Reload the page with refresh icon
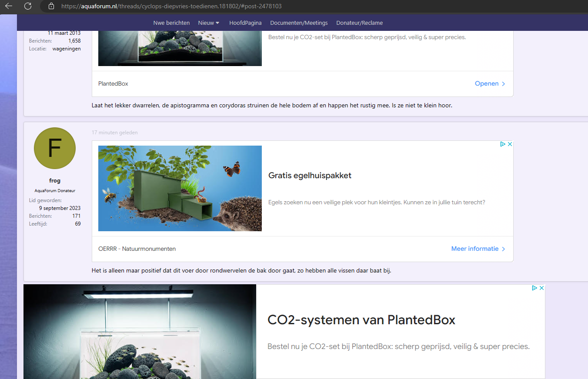588x379 pixels. [28, 6]
